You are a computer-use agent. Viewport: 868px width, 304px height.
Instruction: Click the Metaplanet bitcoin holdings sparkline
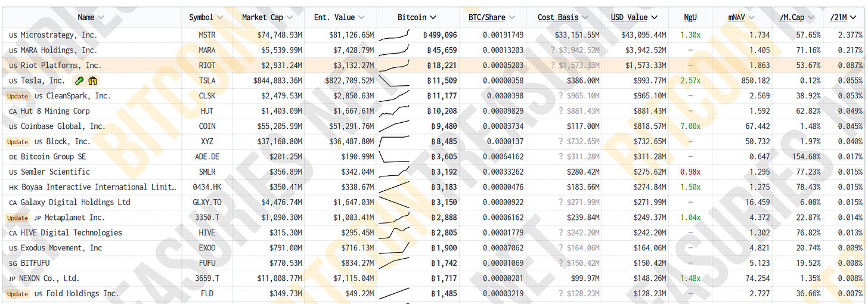coord(394,218)
